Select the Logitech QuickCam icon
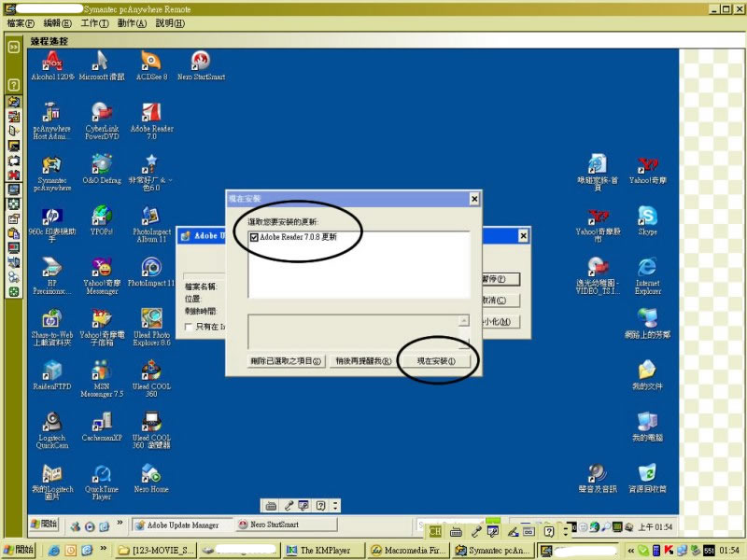This screenshot has height=560, width=747. [52, 430]
